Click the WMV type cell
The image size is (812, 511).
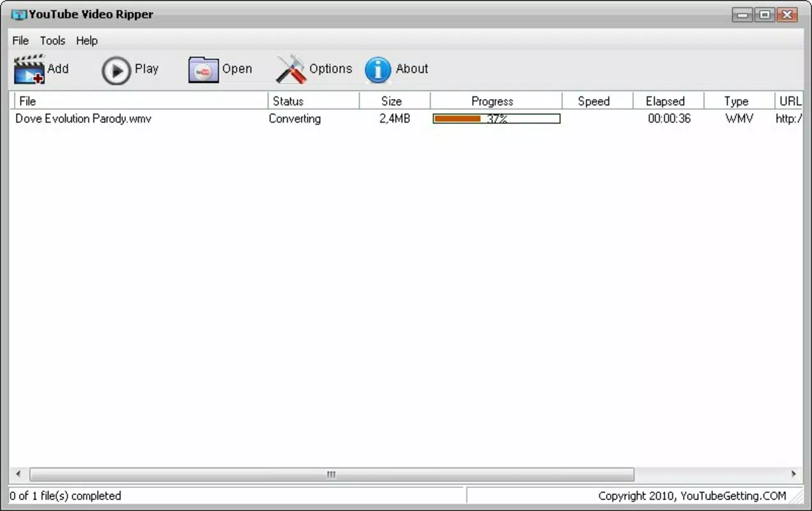[739, 119]
